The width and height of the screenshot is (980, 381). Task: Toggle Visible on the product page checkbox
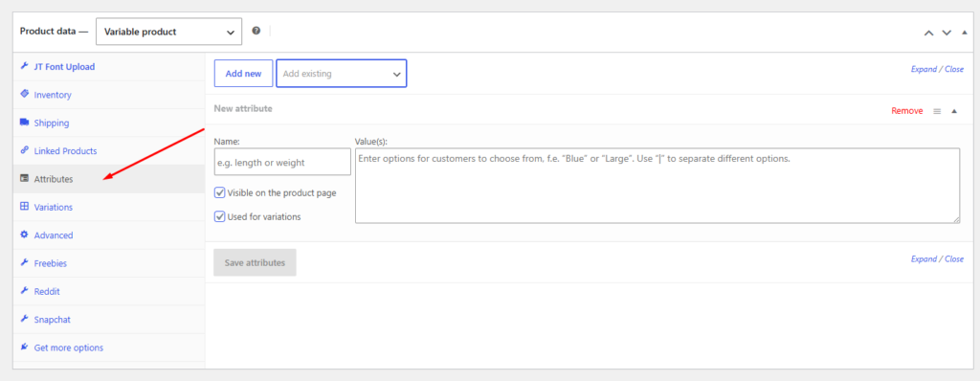pos(219,192)
